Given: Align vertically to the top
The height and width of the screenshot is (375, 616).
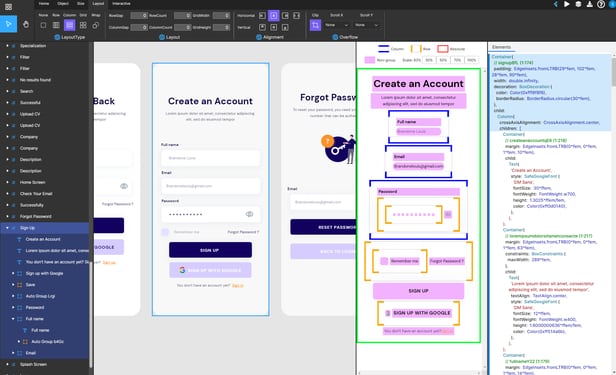Looking at the screenshot, I should click(262, 27).
